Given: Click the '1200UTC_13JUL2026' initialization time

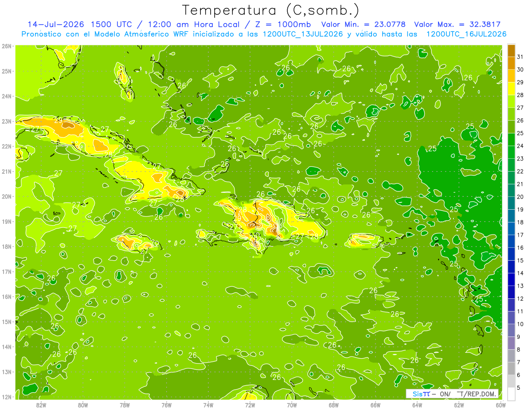Looking at the screenshot, I should tap(302, 34).
